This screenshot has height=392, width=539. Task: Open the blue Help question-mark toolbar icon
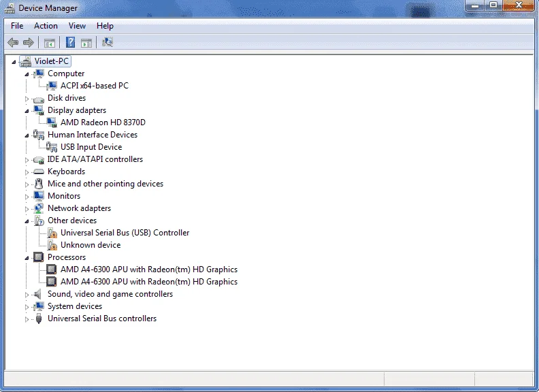click(x=70, y=43)
